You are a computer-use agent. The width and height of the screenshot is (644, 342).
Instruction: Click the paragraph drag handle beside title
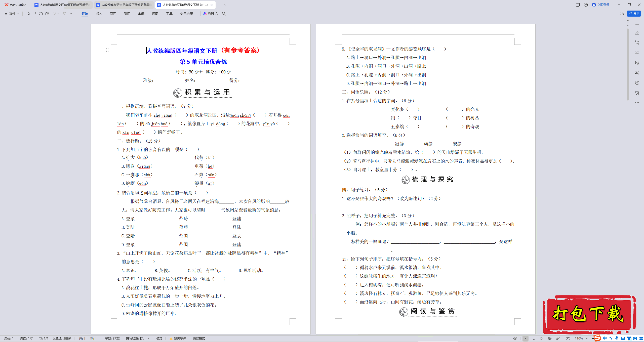click(x=107, y=50)
